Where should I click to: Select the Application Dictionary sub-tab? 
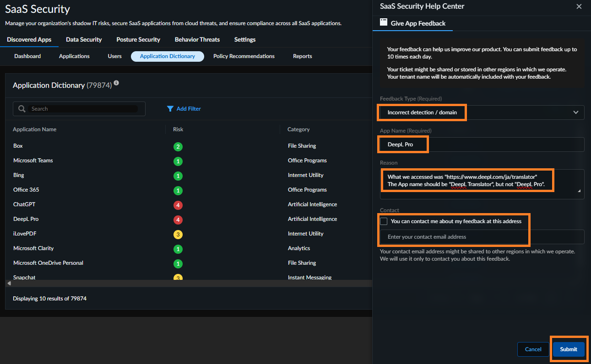click(168, 56)
